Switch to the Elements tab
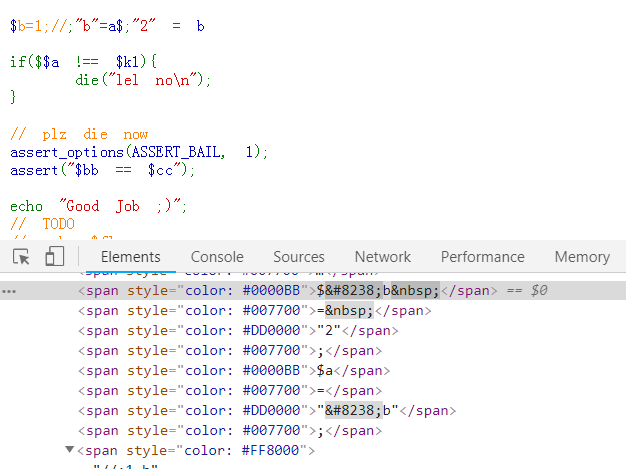The image size is (626, 469). [x=131, y=257]
